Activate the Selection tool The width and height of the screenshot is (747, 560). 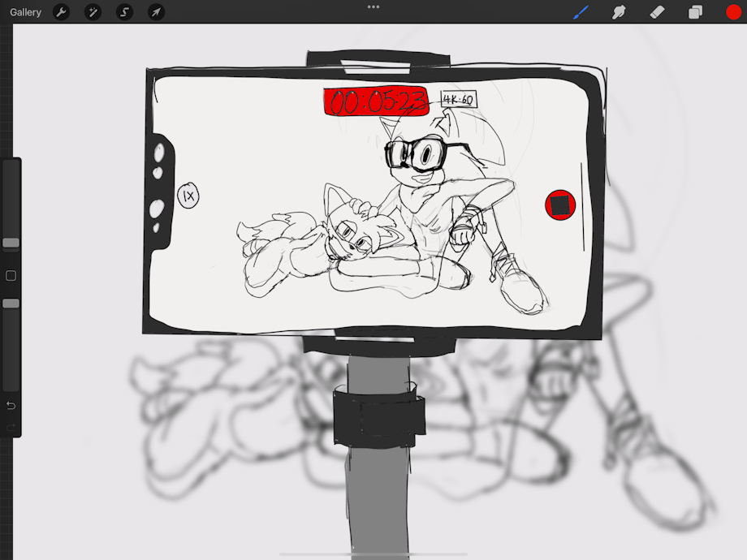124,12
